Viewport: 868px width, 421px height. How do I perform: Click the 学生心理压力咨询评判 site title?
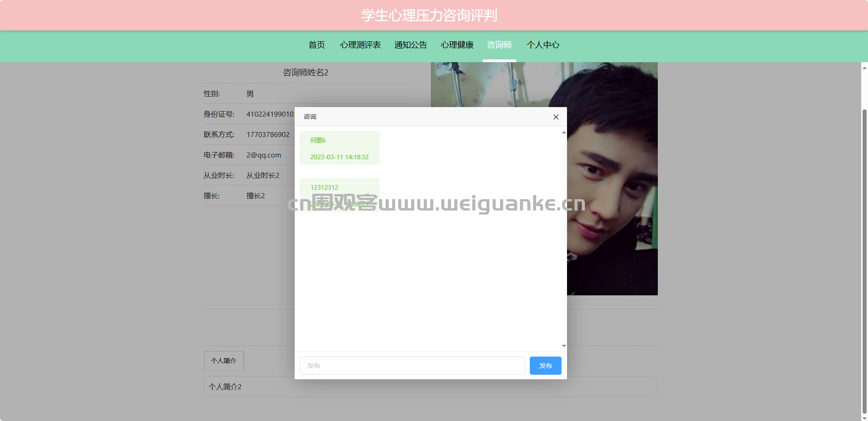429,15
